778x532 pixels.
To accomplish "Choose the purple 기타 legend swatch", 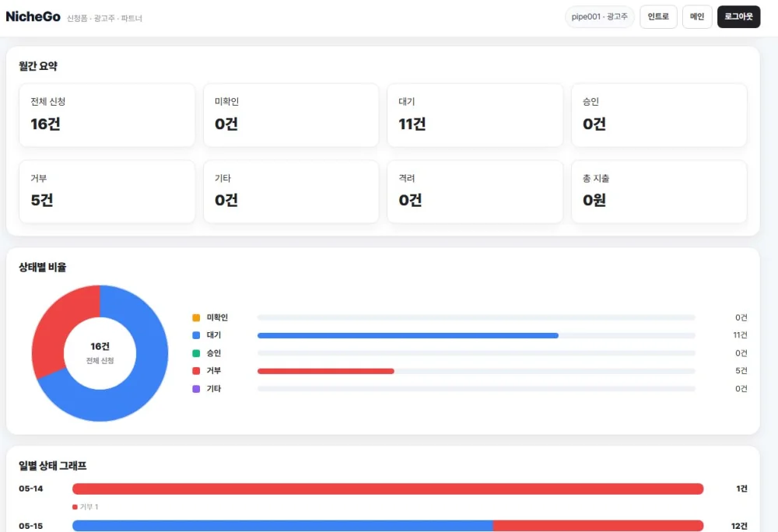I will point(196,389).
